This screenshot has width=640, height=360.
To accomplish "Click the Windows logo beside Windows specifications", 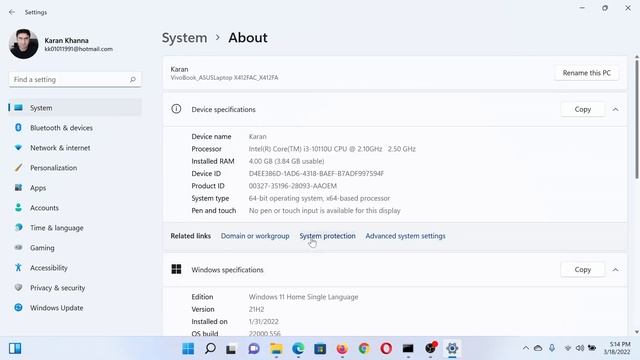I will (176, 269).
